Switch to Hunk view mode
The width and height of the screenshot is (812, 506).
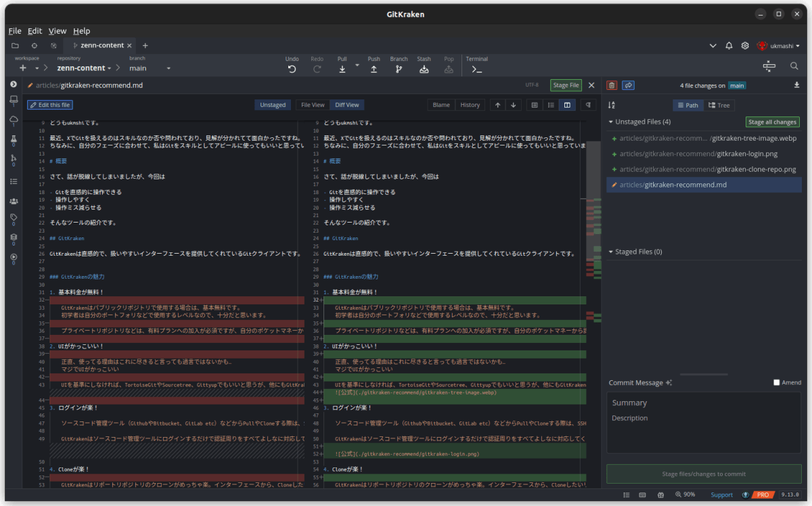tap(535, 105)
